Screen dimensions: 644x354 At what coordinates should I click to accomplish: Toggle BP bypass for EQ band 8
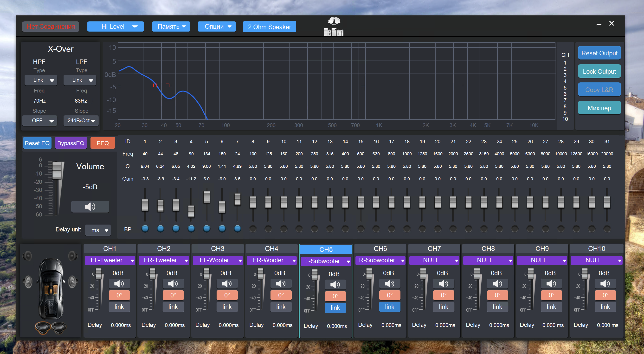pos(253,229)
